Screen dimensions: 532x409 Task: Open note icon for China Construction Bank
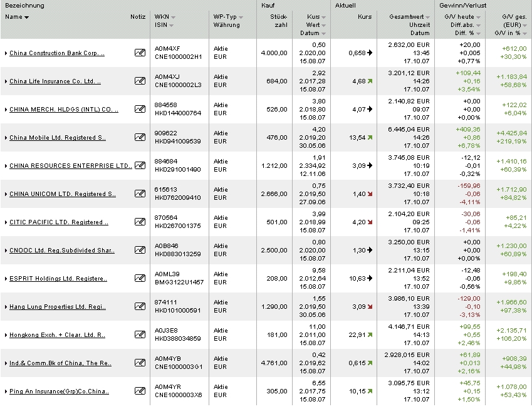tap(140, 53)
